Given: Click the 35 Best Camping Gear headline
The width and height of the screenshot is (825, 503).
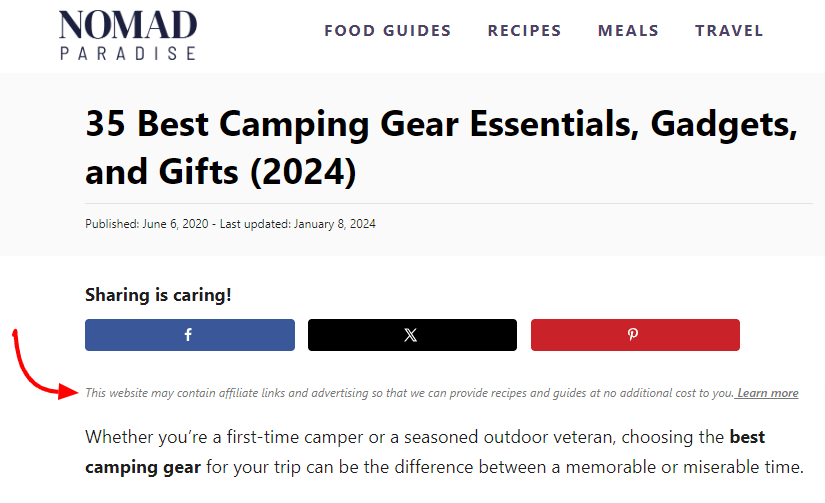Looking at the screenshot, I should (x=441, y=148).
